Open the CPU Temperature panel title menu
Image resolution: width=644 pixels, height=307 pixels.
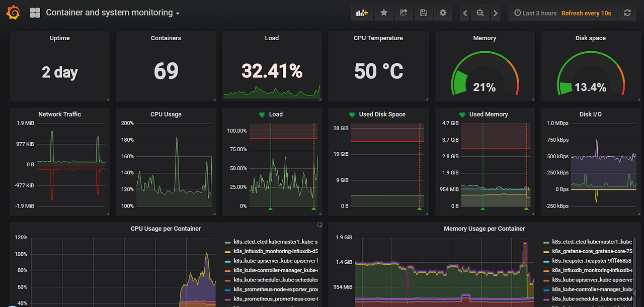378,38
